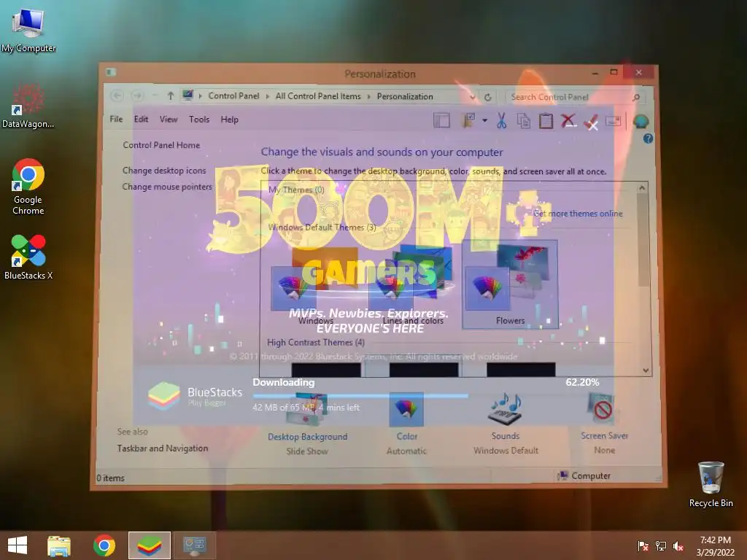Select the Windows default theme
Image resolution: width=747 pixels, height=560 pixels.
coord(315,286)
